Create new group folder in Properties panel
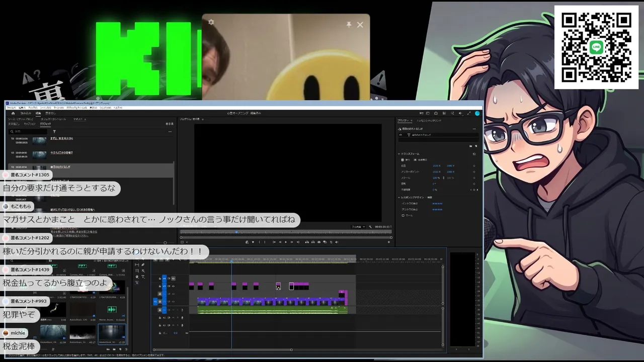 pos(470,146)
